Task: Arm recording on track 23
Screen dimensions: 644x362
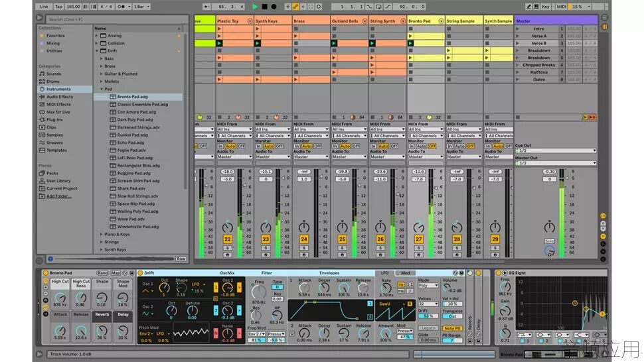Action: (x=266, y=255)
